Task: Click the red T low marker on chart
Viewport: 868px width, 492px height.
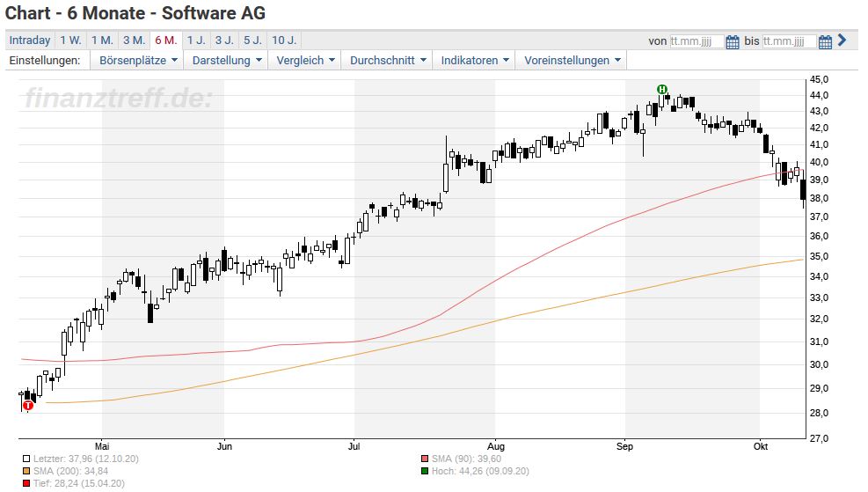Action: coord(27,406)
